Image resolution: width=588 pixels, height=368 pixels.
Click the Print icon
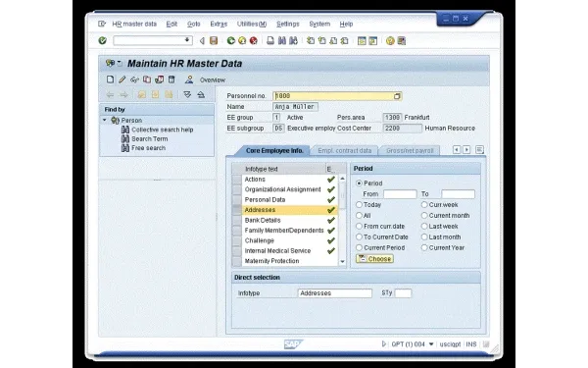270,40
